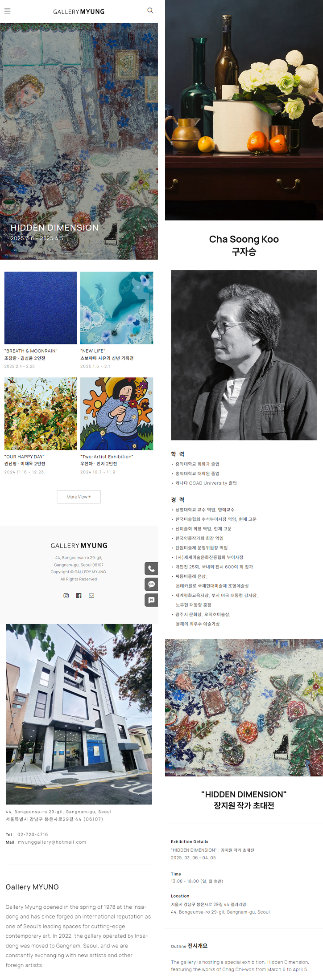Open the Two-Artist Exhibition thumbnail

point(117,414)
